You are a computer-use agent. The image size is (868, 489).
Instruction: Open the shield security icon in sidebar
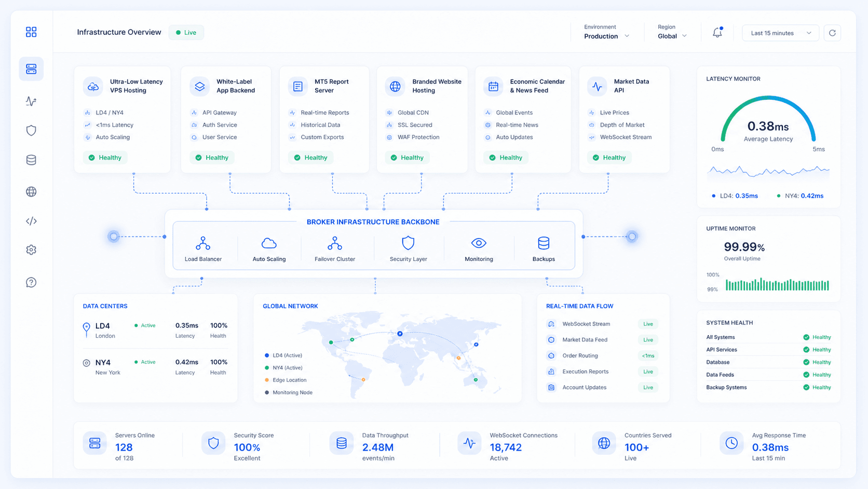pyautogui.click(x=31, y=130)
